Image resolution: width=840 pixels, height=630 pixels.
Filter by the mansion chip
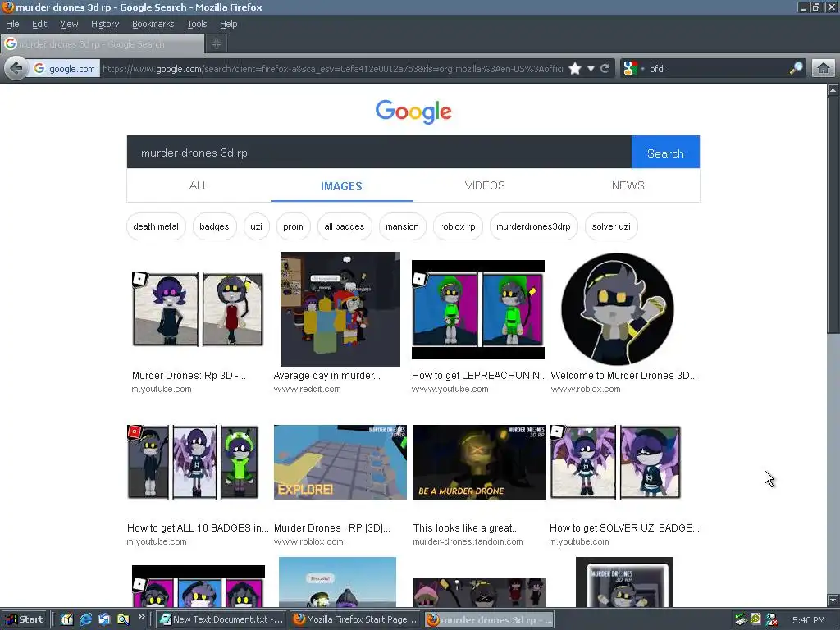click(402, 226)
